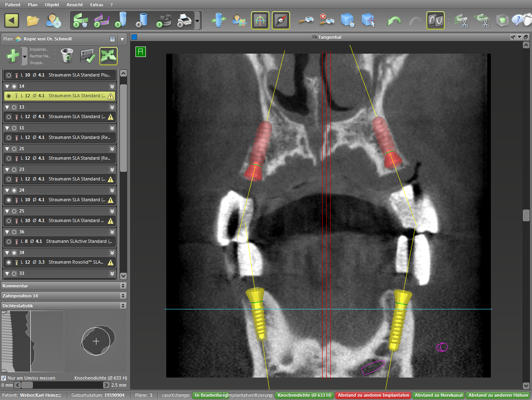
Task: Open the ? help menu
Action: (x=111, y=5)
